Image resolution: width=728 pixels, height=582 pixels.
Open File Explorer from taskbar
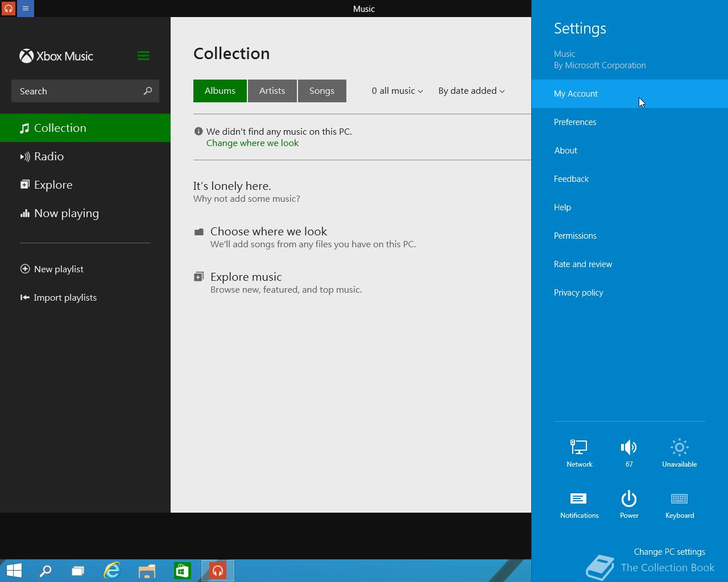pyautogui.click(x=147, y=571)
